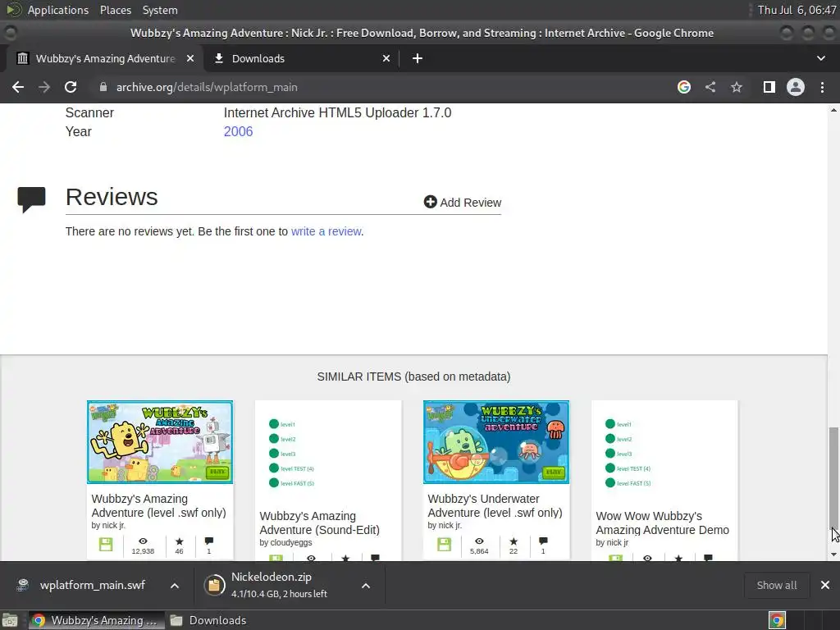Click the Sound-Edit item level list thumbnail

coord(328,453)
